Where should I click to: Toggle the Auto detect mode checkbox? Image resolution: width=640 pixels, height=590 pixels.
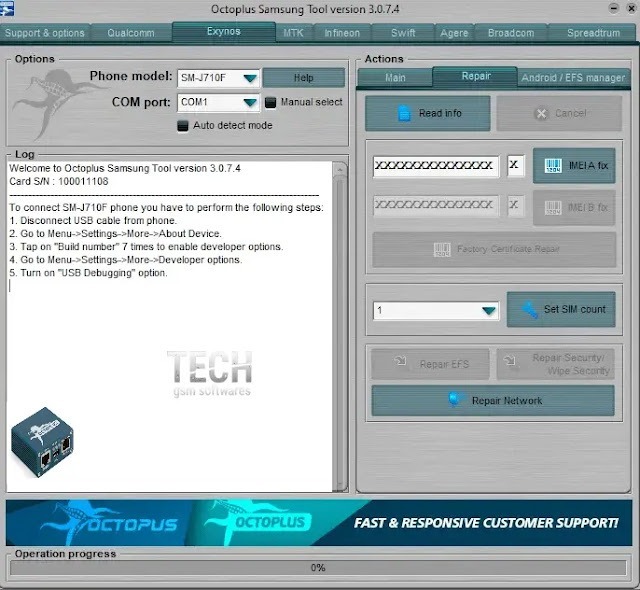tap(183, 126)
